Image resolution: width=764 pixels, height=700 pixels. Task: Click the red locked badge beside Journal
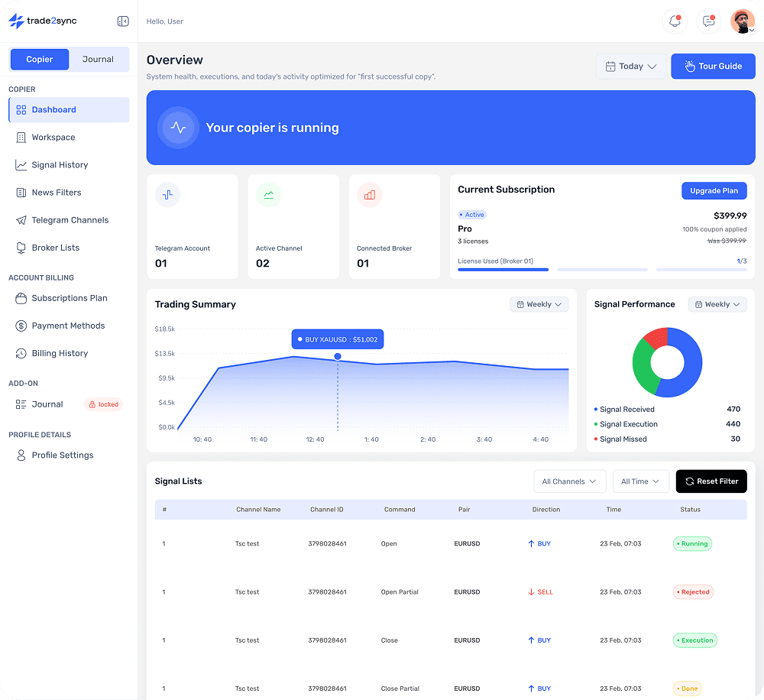click(x=104, y=404)
